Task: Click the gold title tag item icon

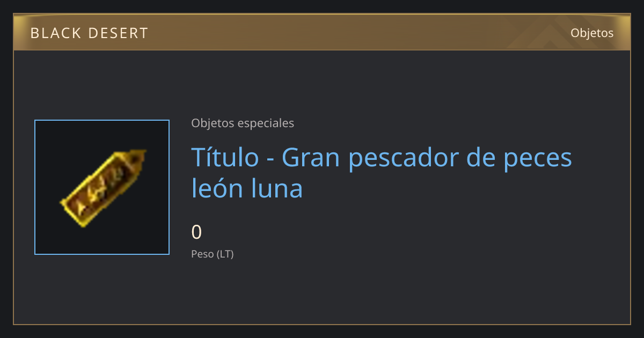Action: tap(103, 188)
